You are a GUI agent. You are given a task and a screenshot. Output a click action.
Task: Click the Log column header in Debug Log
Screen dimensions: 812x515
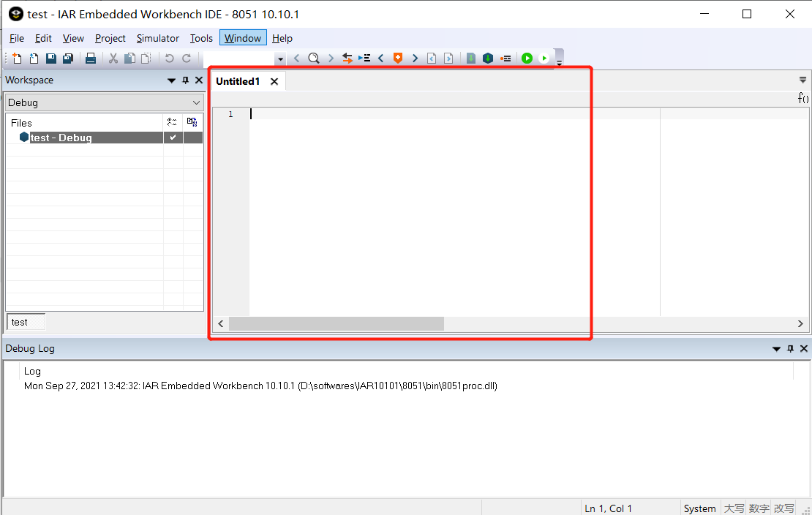tap(32, 371)
